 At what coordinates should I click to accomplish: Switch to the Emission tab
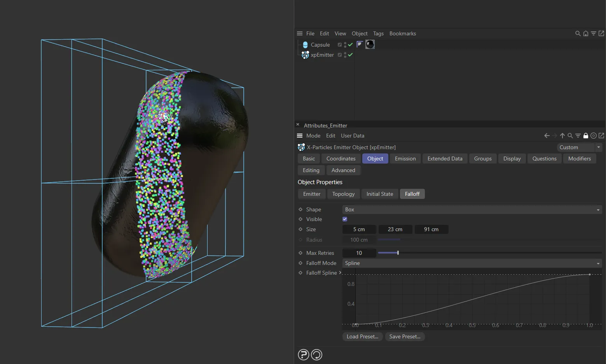pos(405,158)
